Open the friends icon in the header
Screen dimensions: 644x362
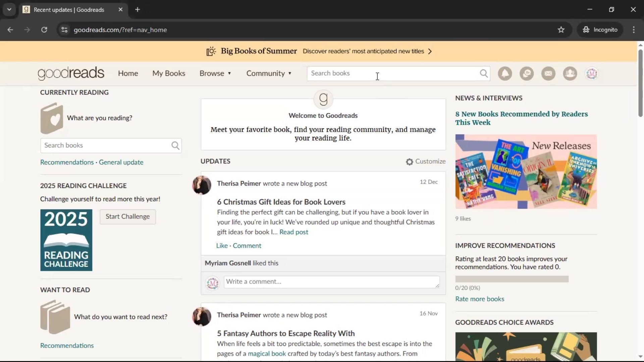tap(570, 73)
